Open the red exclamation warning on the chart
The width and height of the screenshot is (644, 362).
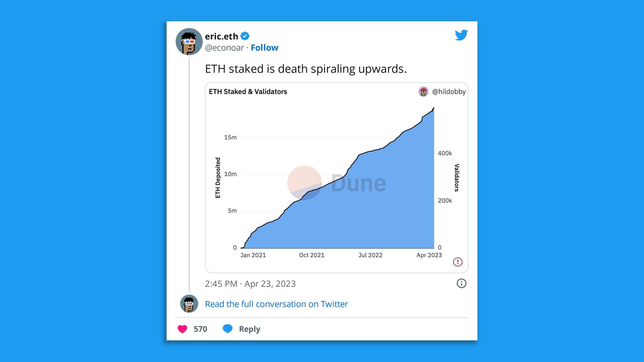pos(458,262)
